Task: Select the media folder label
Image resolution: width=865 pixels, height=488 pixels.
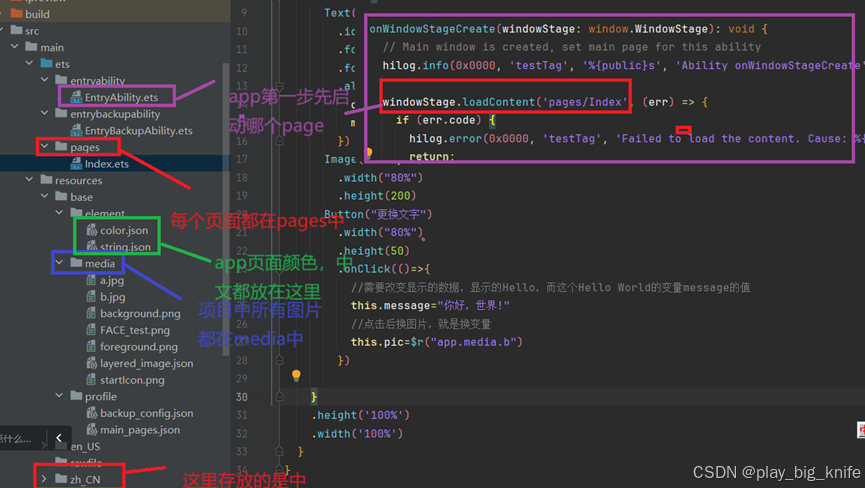Action: click(x=100, y=264)
